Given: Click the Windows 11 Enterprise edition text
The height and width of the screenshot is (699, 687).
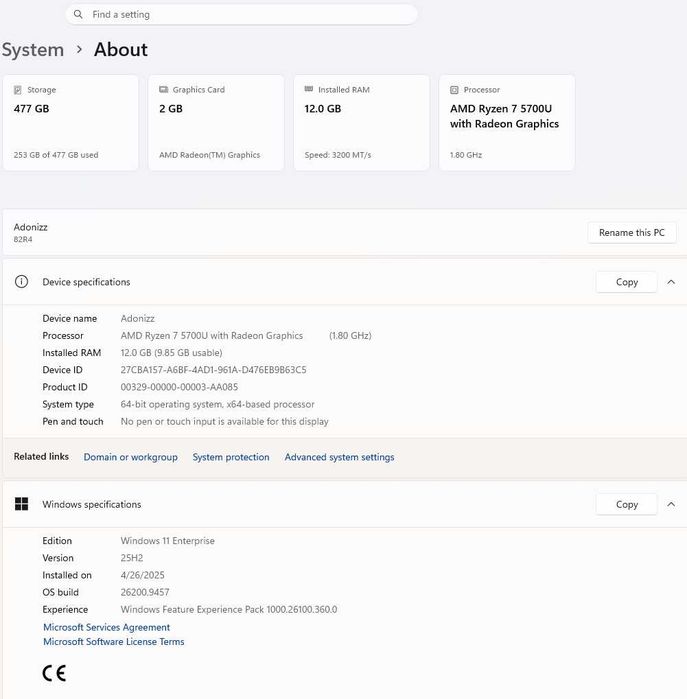Looking at the screenshot, I should point(168,541).
